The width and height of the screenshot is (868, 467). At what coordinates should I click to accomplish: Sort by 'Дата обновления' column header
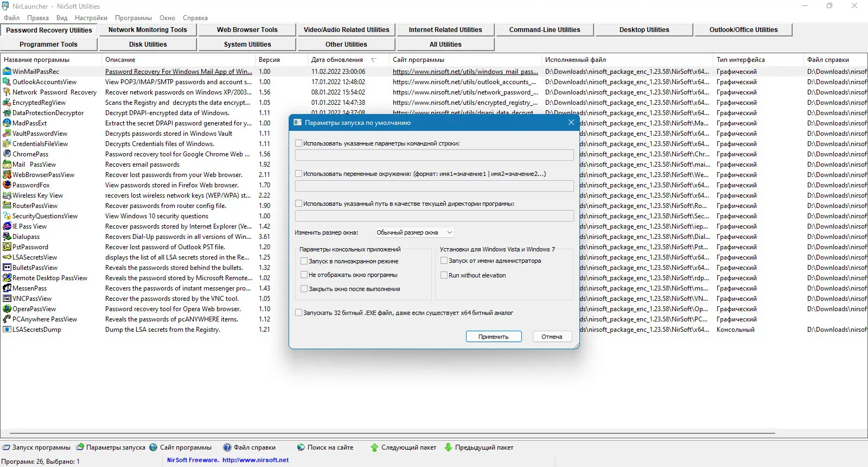[348, 60]
